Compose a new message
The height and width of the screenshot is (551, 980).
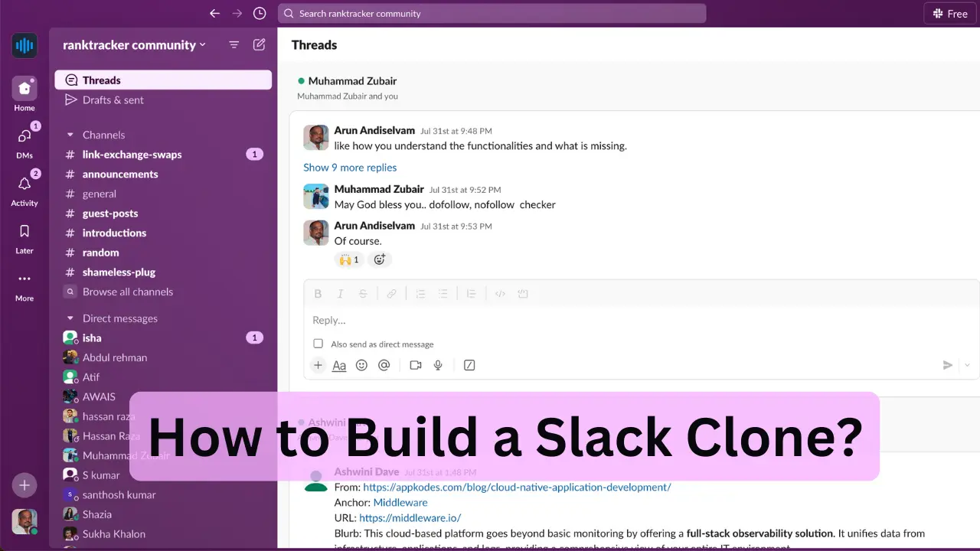[260, 44]
